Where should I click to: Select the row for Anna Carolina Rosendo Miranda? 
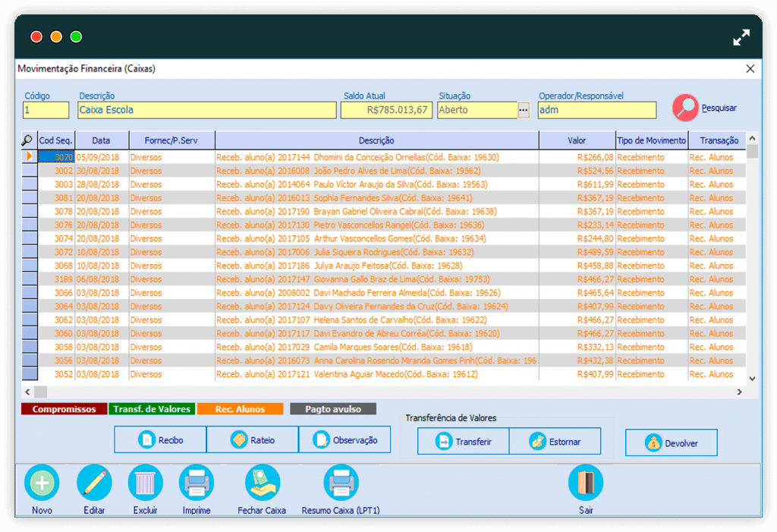(383, 360)
